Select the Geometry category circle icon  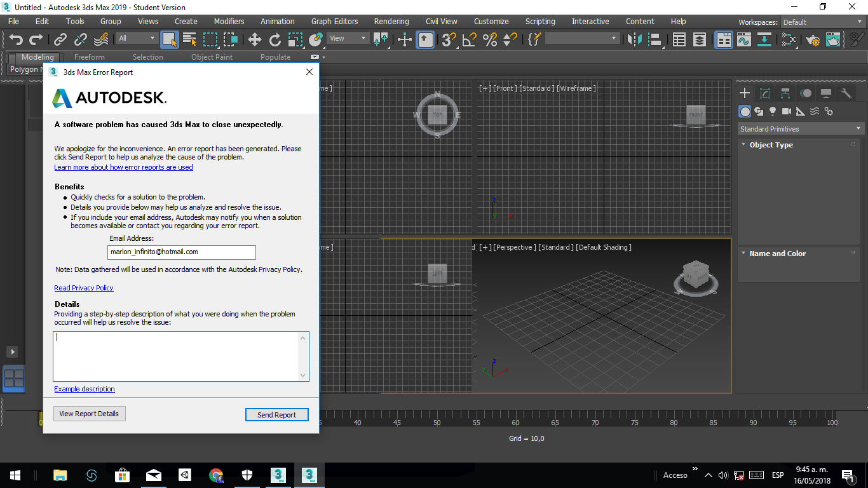[745, 111]
